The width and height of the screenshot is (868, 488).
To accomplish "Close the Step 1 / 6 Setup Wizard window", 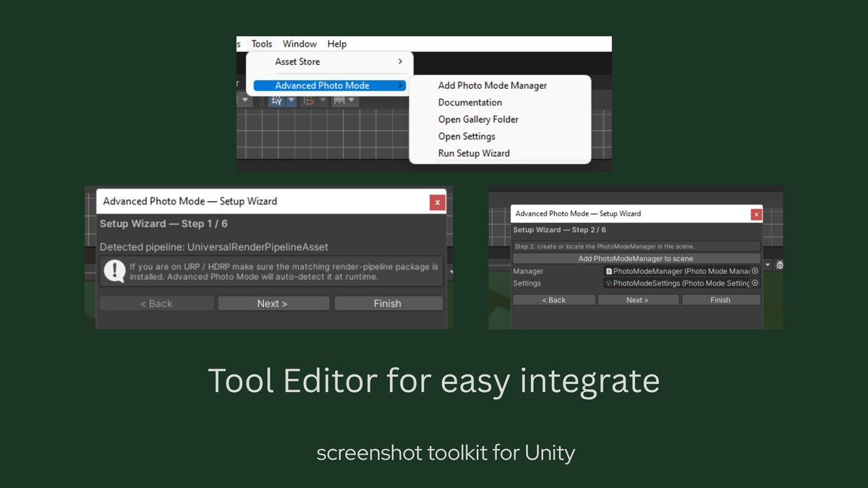I will tap(437, 202).
